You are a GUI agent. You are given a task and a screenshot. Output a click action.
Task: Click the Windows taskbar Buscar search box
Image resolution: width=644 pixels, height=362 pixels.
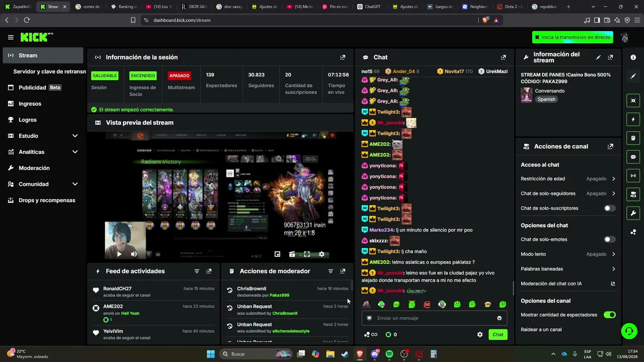257,354
